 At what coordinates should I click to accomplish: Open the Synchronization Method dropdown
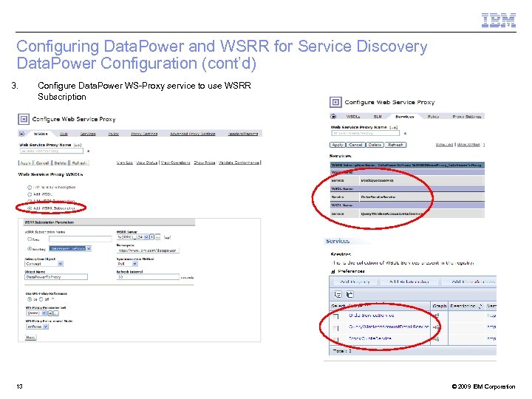(x=127, y=264)
